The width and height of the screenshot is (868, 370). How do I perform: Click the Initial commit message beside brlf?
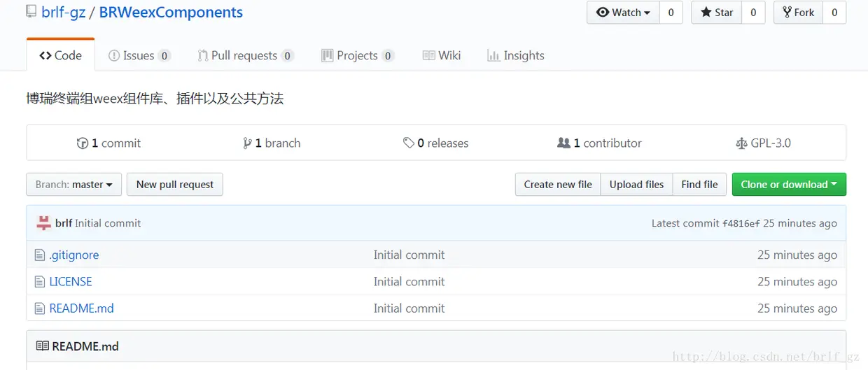pyautogui.click(x=108, y=223)
